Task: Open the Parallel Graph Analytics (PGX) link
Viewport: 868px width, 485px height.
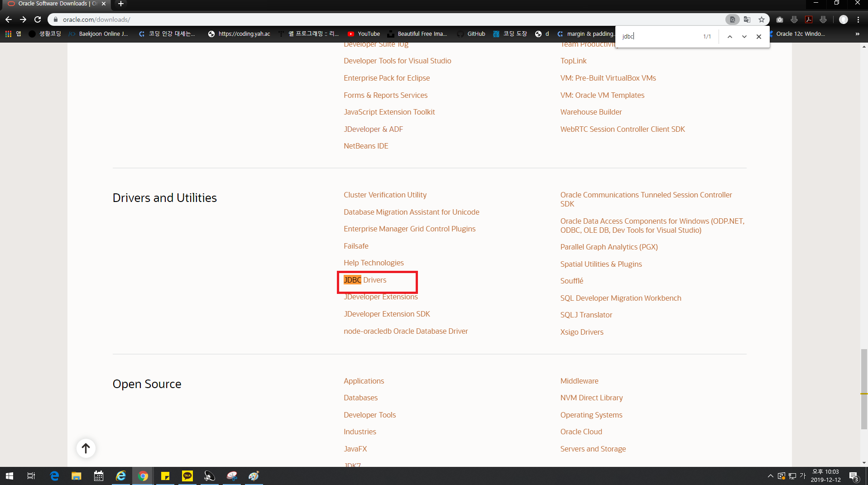Action: pyautogui.click(x=609, y=247)
